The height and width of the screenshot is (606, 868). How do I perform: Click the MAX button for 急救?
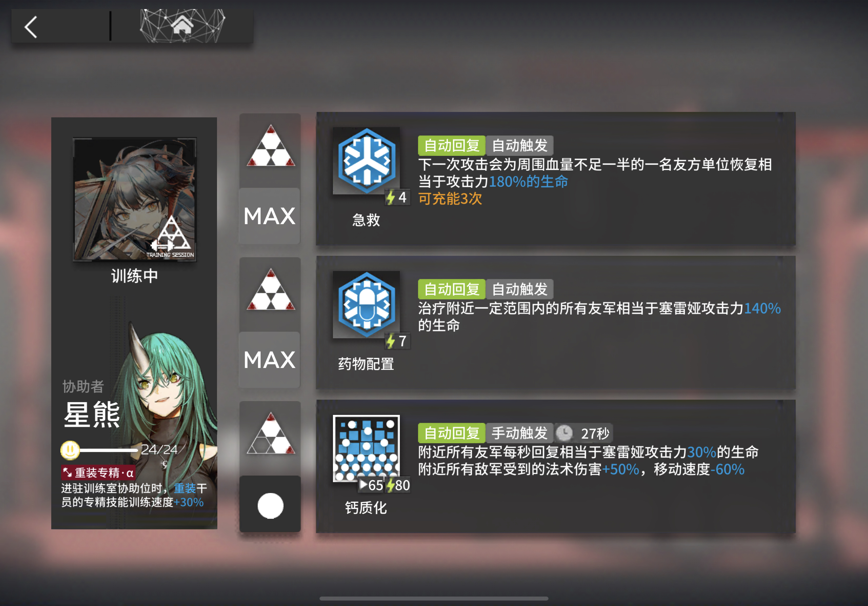270,216
